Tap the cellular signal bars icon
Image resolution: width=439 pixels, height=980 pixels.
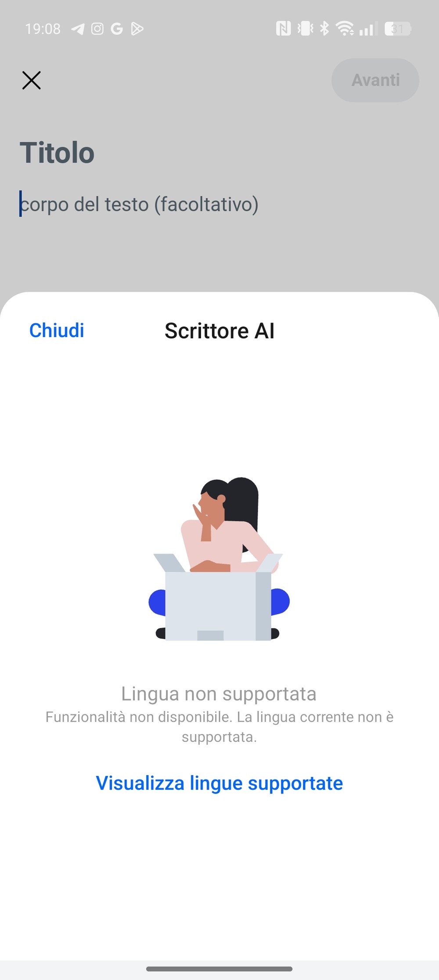pos(368,29)
